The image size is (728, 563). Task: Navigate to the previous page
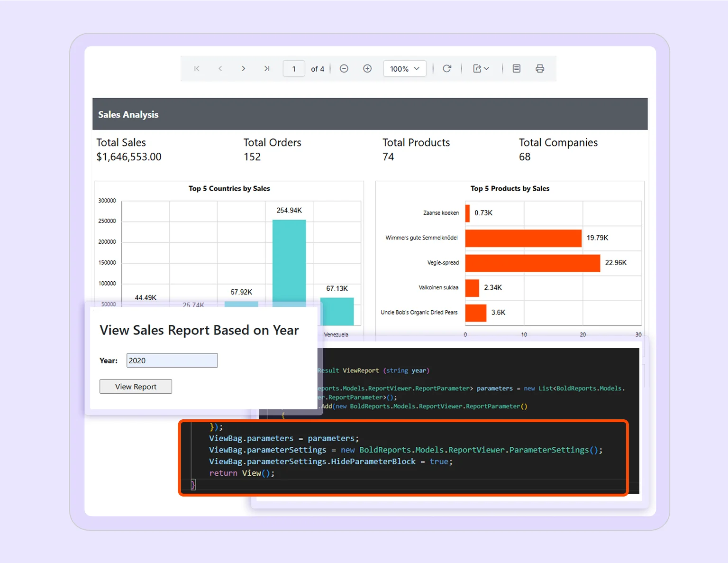(x=220, y=68)
